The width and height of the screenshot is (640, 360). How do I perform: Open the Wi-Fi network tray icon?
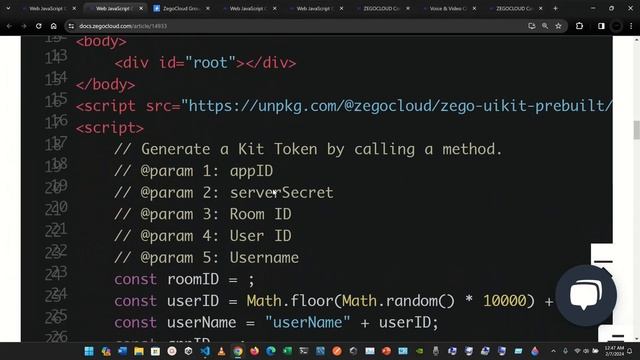[x=577, y=351]
